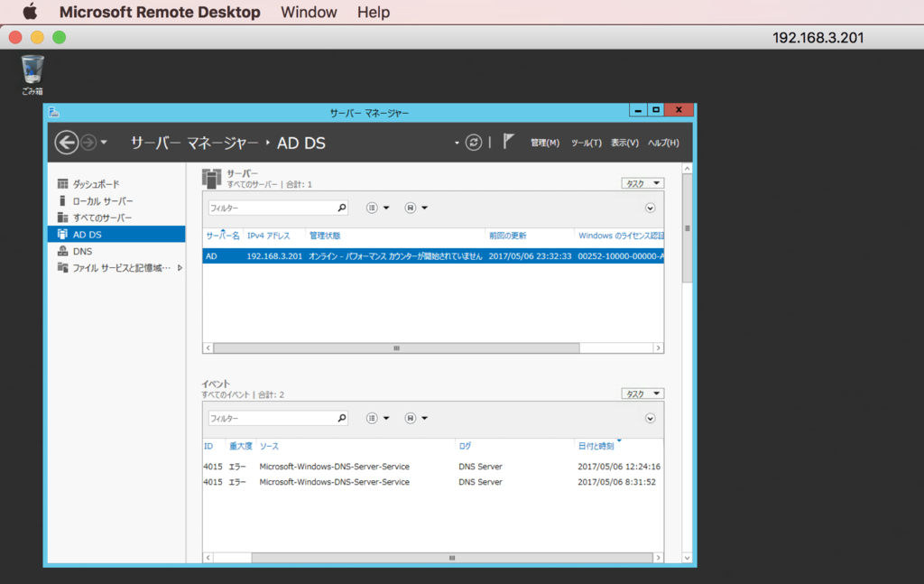Open the Apple menu
This screenshot has width=924, height=584.
click(x=30, y=12)
